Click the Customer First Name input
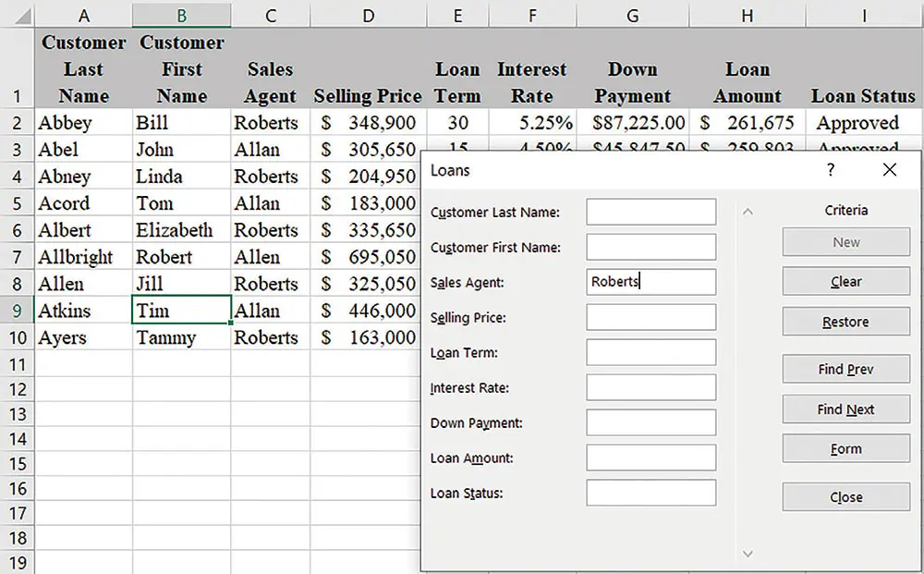The image size is (924, 574). coord(650,247)
